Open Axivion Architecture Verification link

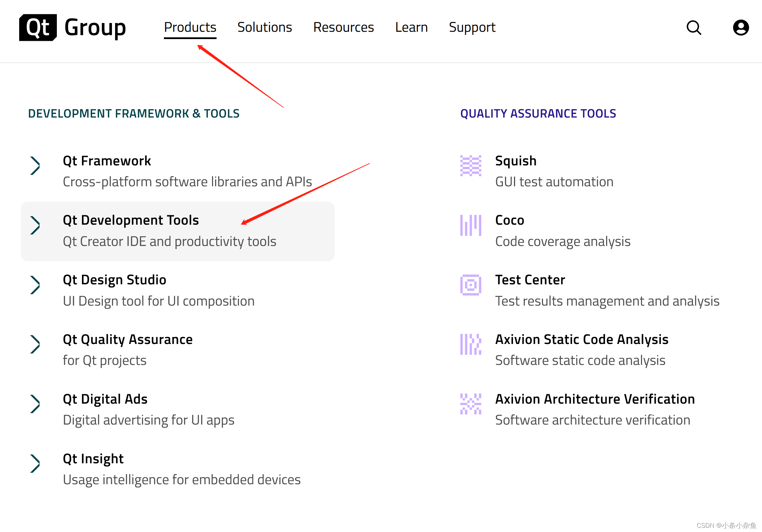tap(595, 399)
